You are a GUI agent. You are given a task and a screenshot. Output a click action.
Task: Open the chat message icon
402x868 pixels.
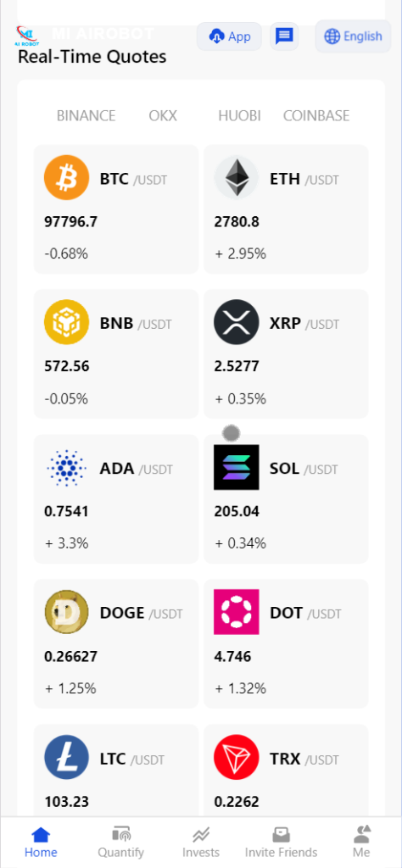(x=284, y=36)
